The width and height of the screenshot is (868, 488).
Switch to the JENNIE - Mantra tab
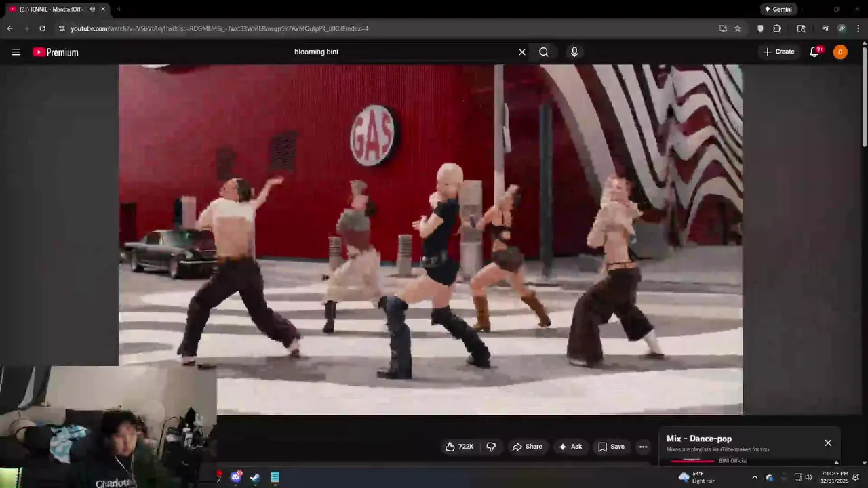(51, 9)
